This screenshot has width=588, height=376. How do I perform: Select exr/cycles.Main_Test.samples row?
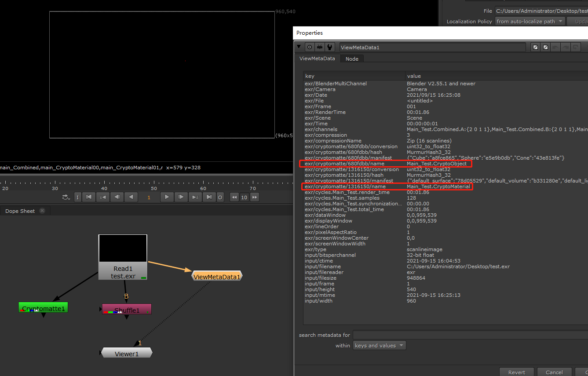(446, 198)
